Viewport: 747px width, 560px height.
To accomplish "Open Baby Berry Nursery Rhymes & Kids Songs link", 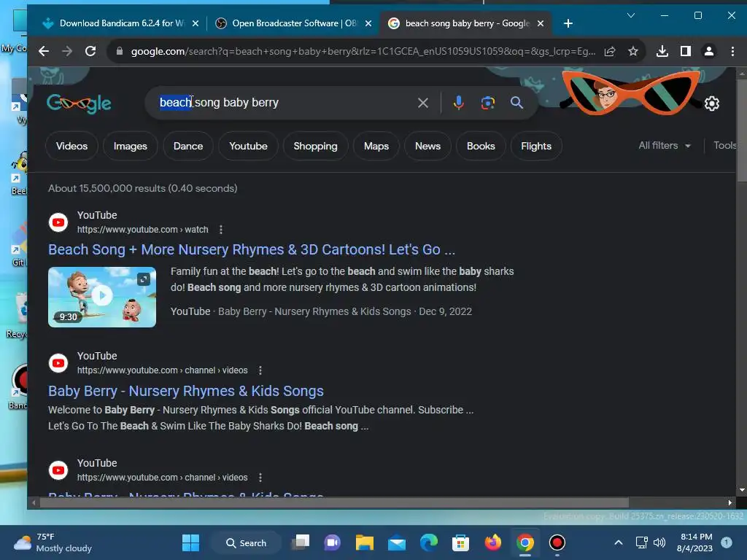I will pyautogui.click(x=186, y=391).
